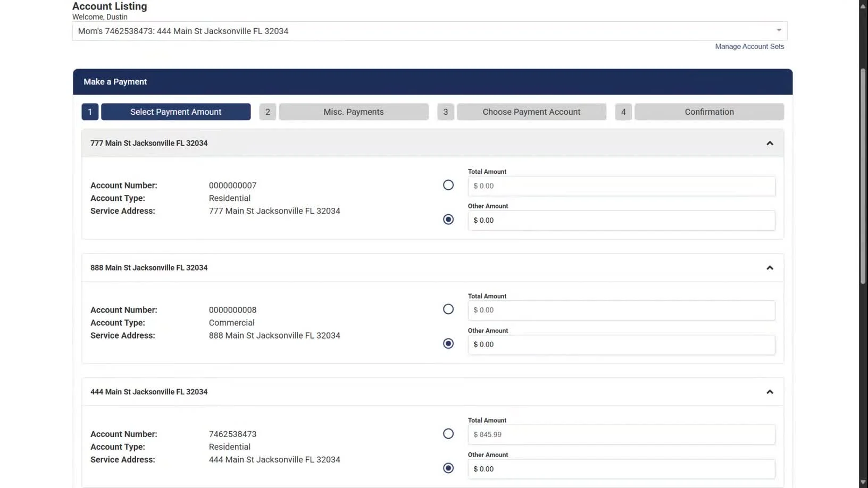Click the 777 Main St Jacksonville section header
868x488 pixels.
[x=432, y=144]
